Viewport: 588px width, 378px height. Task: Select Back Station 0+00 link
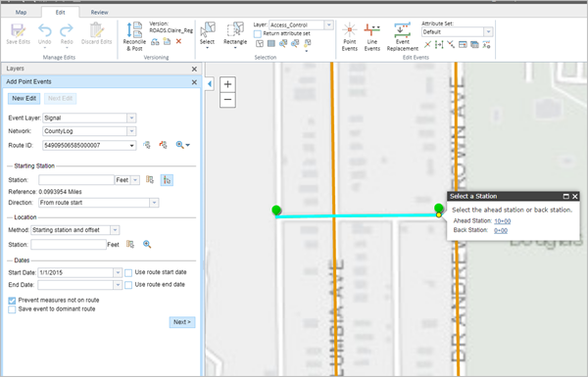click(500, 230)
